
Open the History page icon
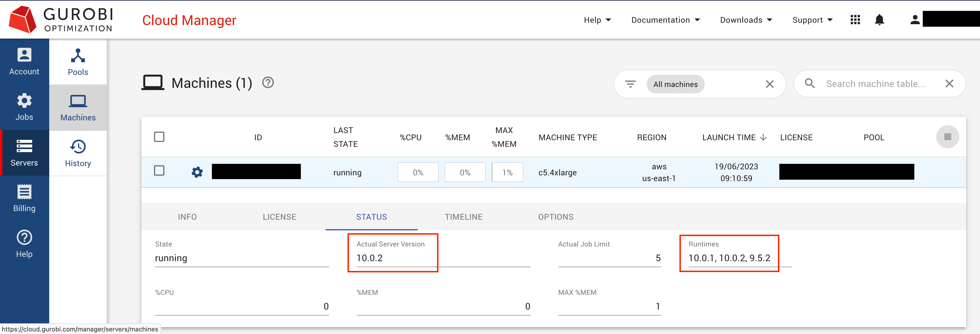(x=78, y=153)
